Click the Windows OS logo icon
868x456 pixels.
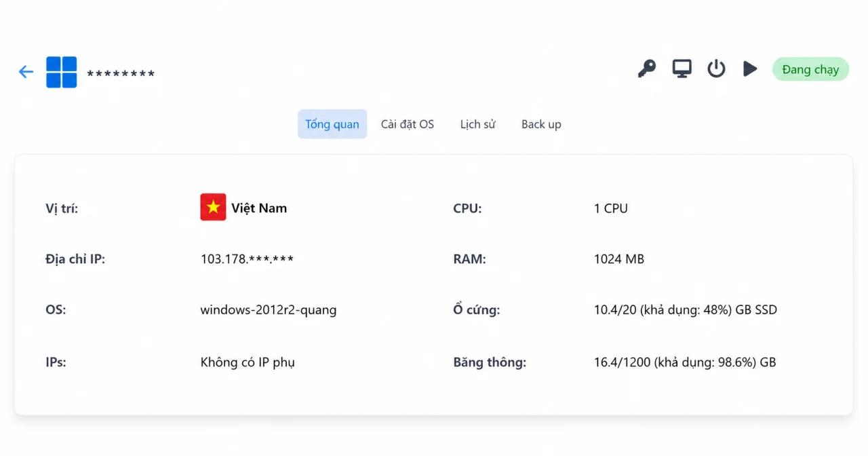62,72
